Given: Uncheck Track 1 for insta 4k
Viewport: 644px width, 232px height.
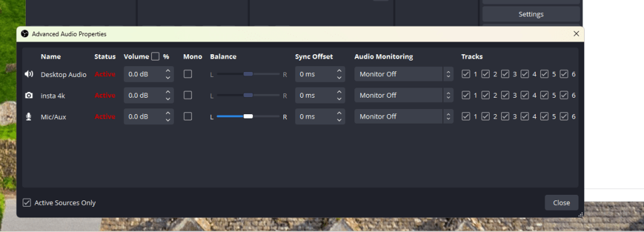Looking at the screenshot, I should (466, 95).
